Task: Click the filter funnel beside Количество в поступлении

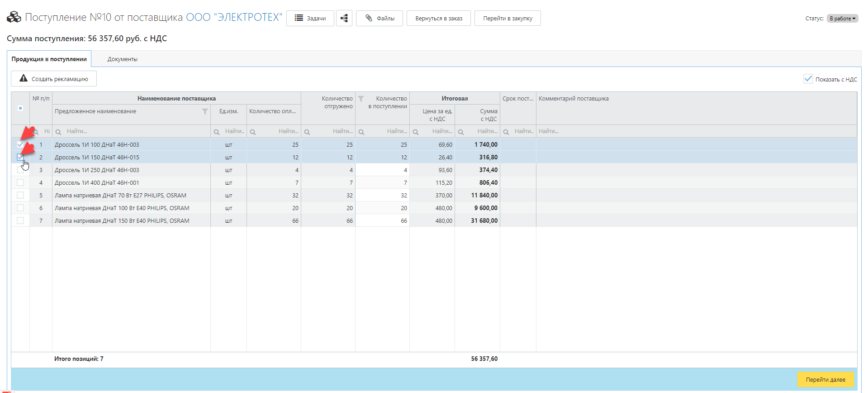Action: point(361,99)
